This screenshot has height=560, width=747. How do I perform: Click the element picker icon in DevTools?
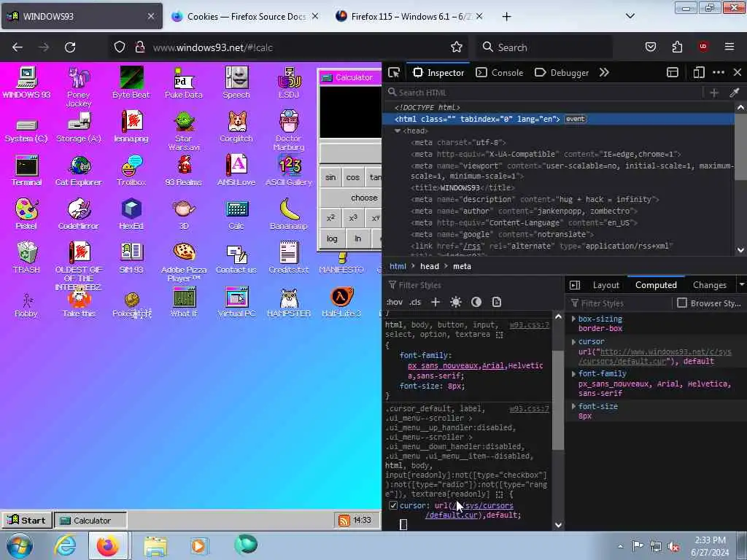coord(394,72)
